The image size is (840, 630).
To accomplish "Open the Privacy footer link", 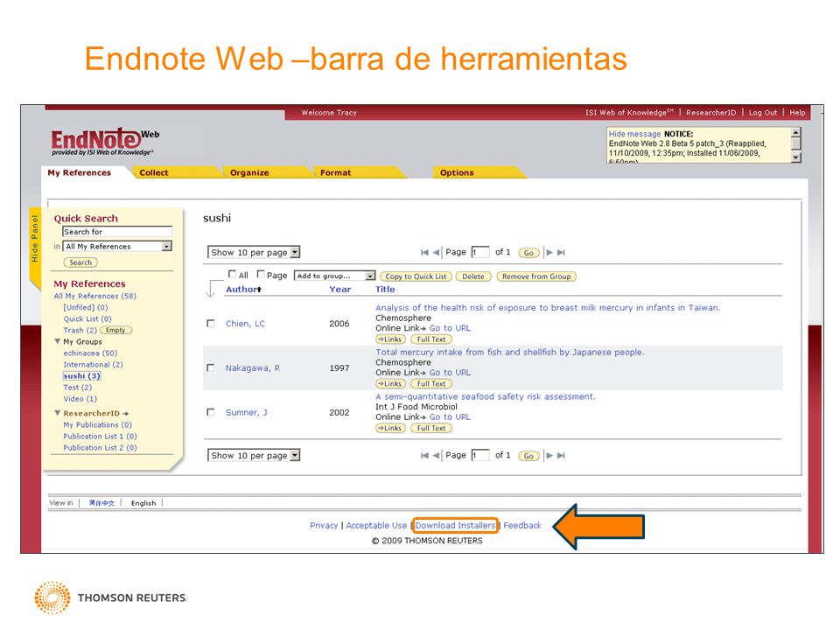I will click(x=324, y=526).
